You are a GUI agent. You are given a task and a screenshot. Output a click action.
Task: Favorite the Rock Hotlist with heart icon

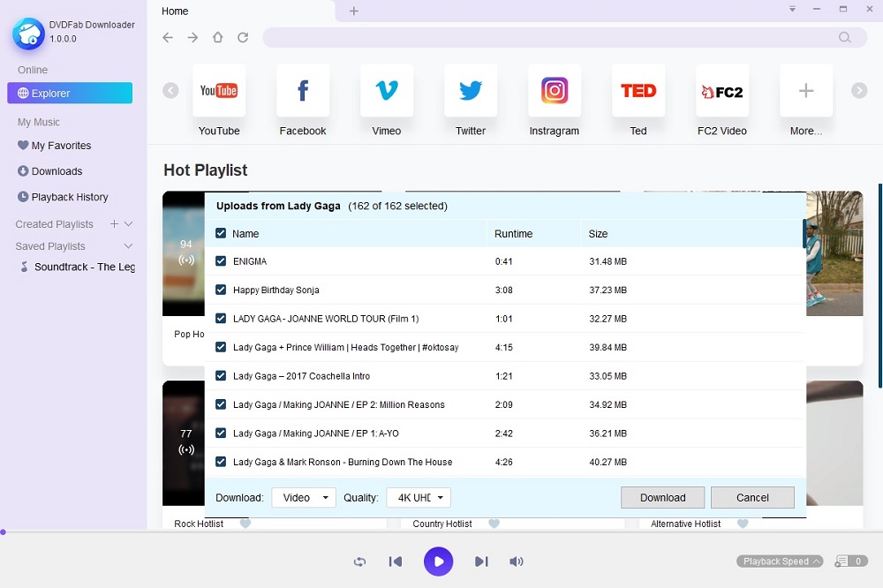[x=245, y=524]
